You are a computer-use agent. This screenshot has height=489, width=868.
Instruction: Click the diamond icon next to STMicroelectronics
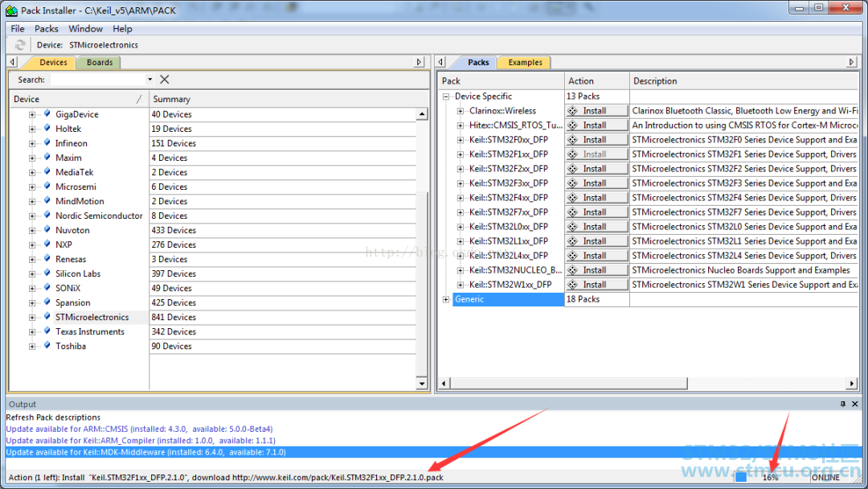tap(47, 316)
